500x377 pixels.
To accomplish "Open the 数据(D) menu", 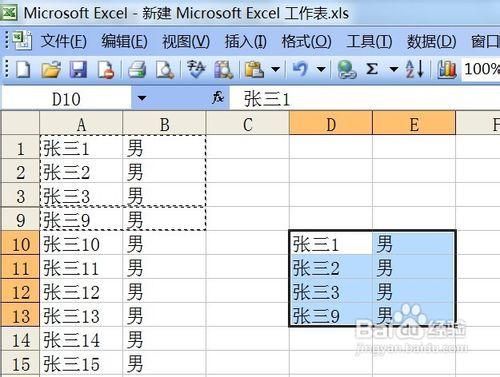I will 431,42.
